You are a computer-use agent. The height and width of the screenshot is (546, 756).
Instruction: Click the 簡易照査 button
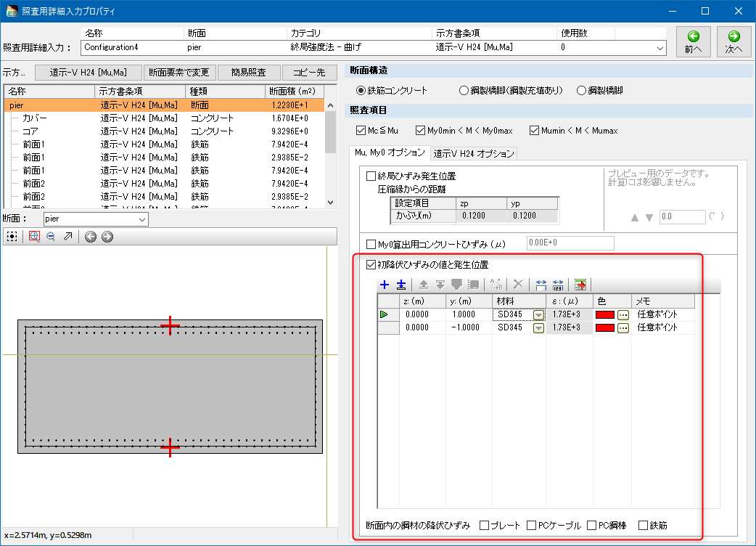click(248, 73)
